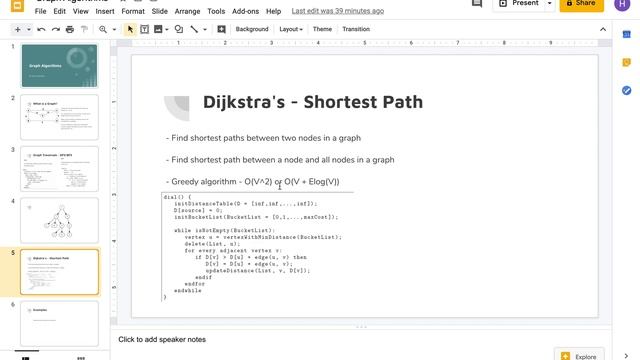Screen dimensions: 640x360
Task: Click the Zoom magnifier icon
Action: pos(103,29)
